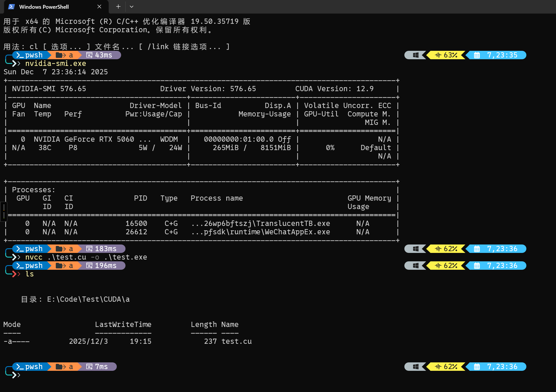Click the test.cu file name
Screen dimensions: 556x392
pos(236,341)
